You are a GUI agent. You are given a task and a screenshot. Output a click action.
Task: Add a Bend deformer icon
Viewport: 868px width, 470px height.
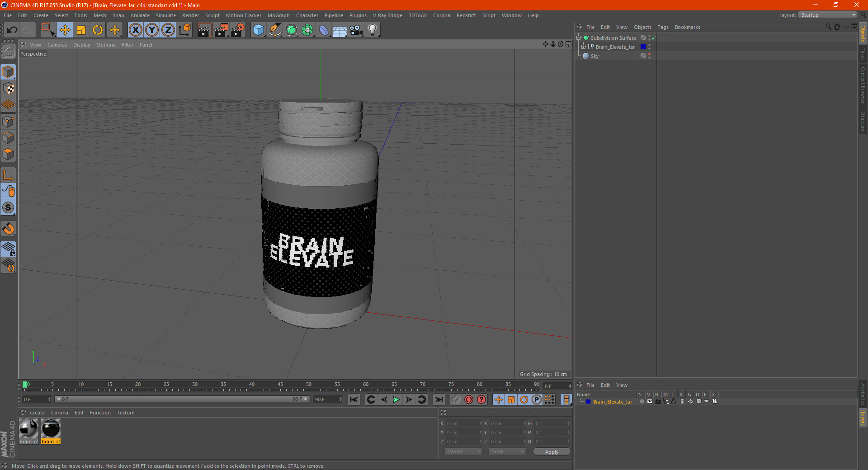(x=324, y=30)
